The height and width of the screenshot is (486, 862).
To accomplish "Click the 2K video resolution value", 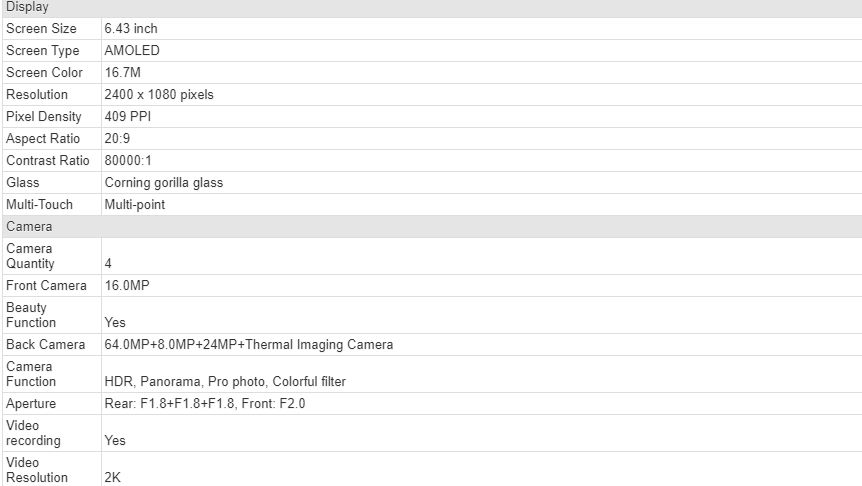I will click(113, 477).
